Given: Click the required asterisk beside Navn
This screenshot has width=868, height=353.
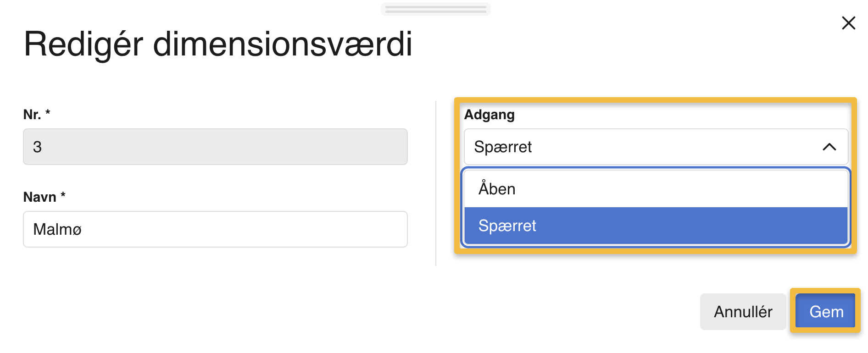Looking at the screenshot, I should pos(62,196).
